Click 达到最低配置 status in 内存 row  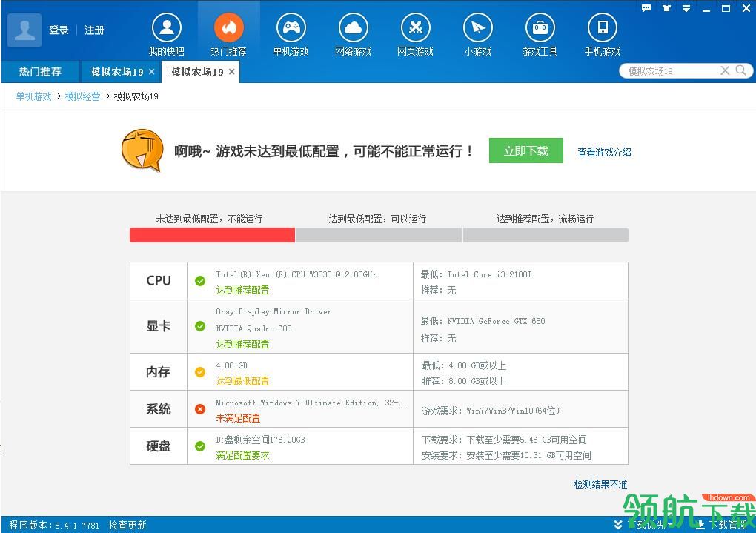242,381
